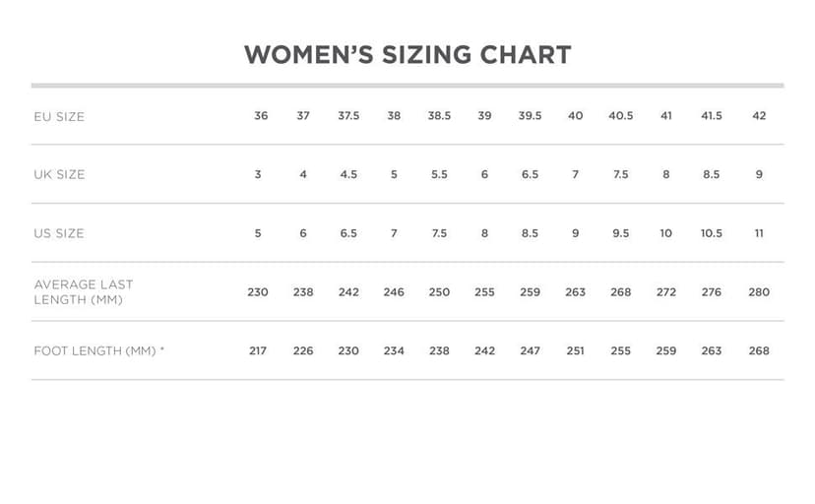The width and height of the screenshot is (815, 504).
Task: Click EU size 42
Action: (759, 116)
